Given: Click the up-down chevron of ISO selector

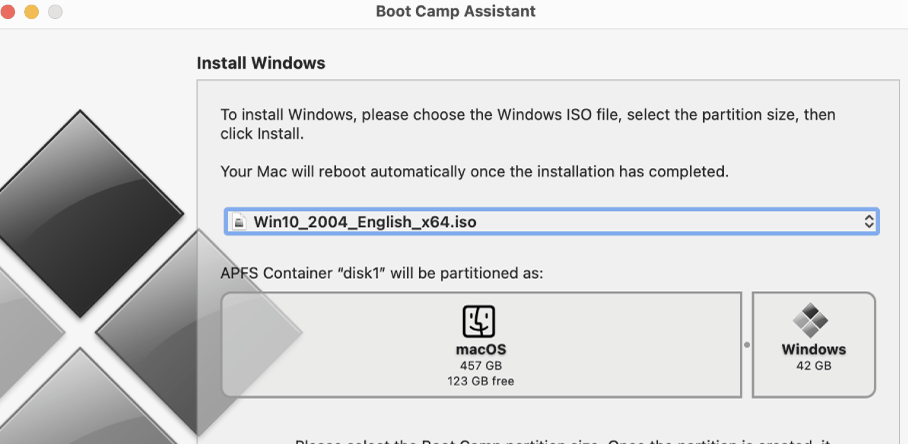Looking at the screenshot, I should pyautogui.click(x=869, y=222).
